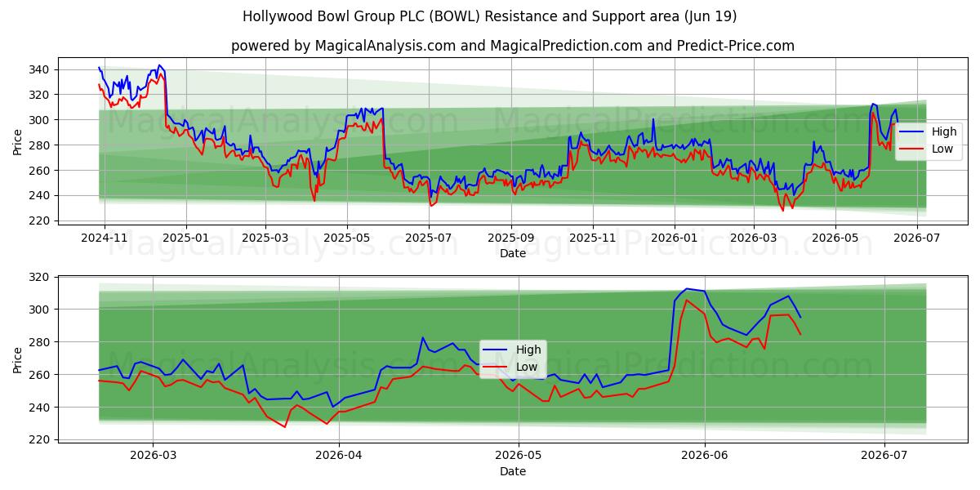Click the 'Price' y-axis label of lower chart
980x490 pixels.
[x=18, y=359]
